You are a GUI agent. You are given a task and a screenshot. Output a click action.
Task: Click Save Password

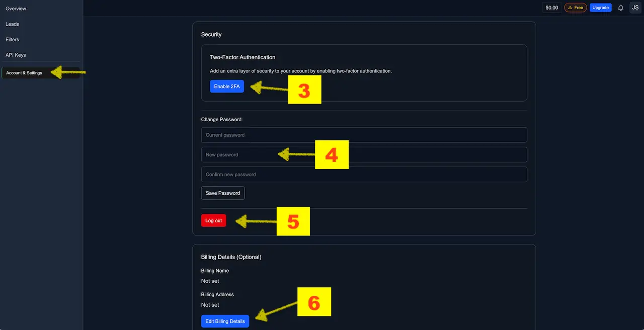pyautogui.click(x=222, y=193)
